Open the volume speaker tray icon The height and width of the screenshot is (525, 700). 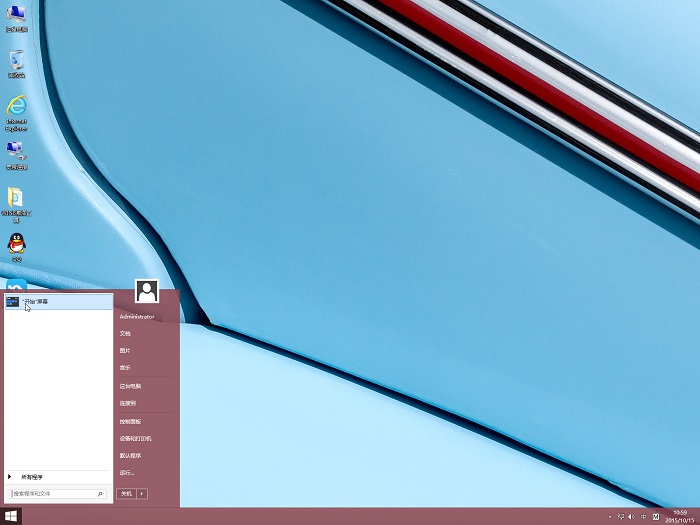(630, 516)
